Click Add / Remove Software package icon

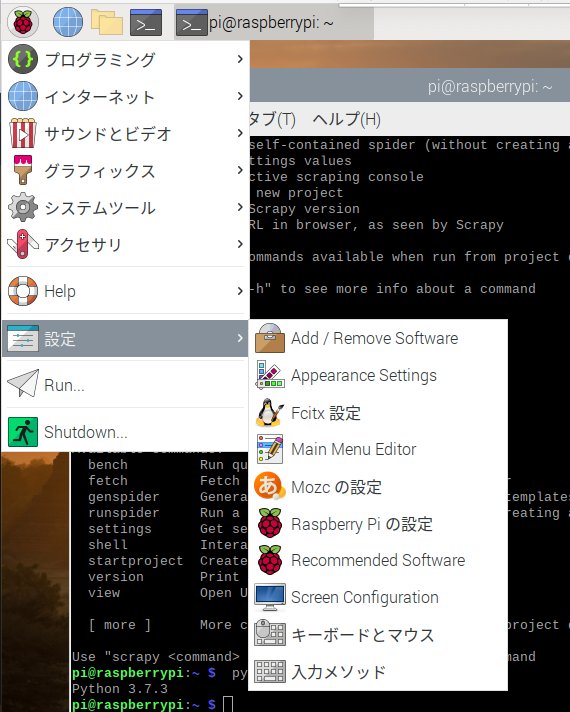click(270, 338)
